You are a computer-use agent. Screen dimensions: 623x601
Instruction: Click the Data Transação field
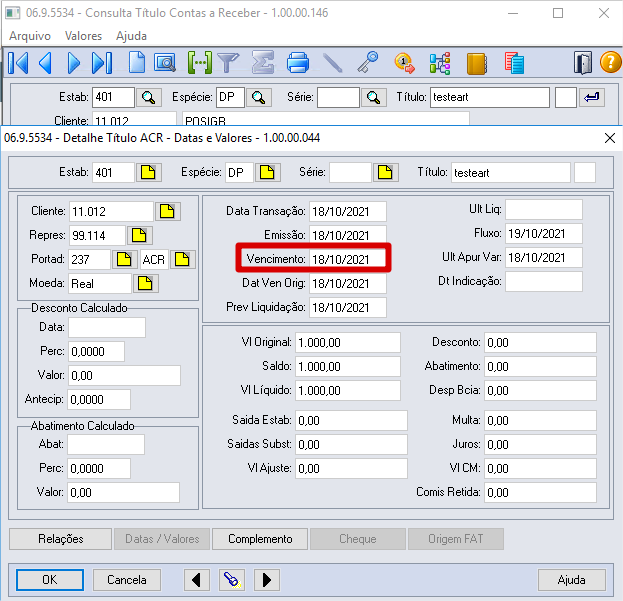point(348,211)
